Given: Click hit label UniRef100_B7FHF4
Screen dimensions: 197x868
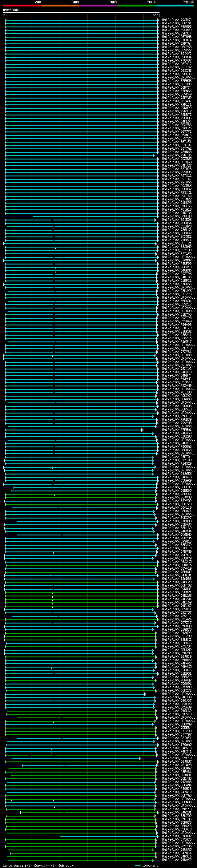Looking at the screenshot, I should click(177, 40).
